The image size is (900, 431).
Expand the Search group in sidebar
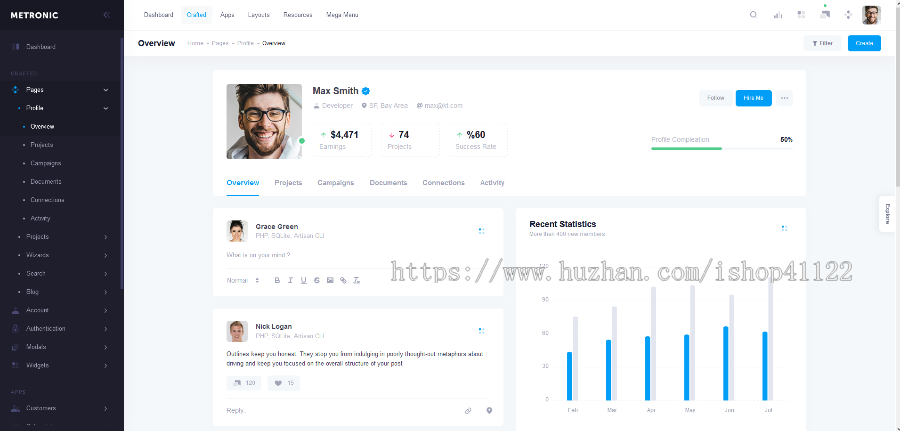(x=61, y=273)
